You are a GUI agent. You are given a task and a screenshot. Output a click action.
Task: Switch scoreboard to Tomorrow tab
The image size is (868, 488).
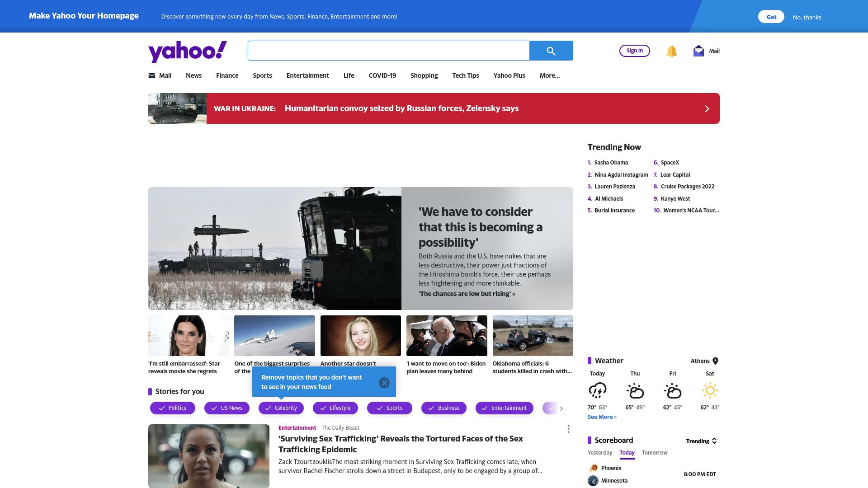tap(654, 453)
